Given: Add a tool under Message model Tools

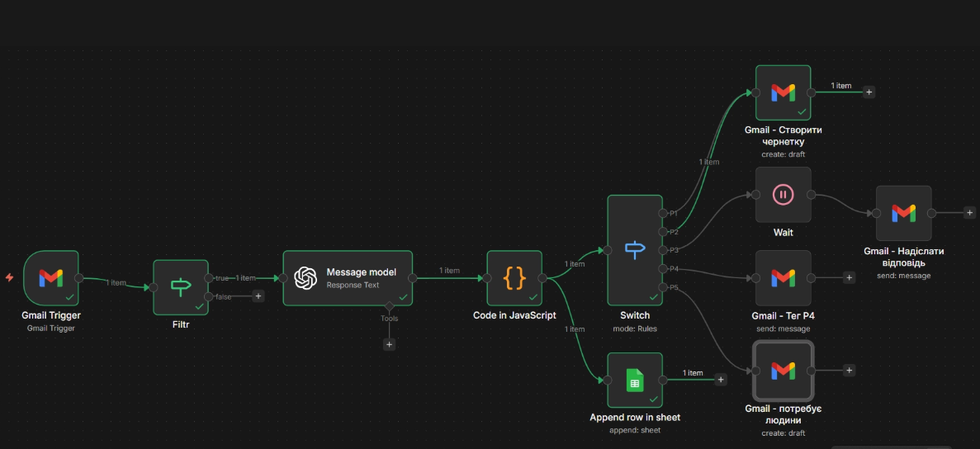Looking at the screenshot, I should (389, 344).
